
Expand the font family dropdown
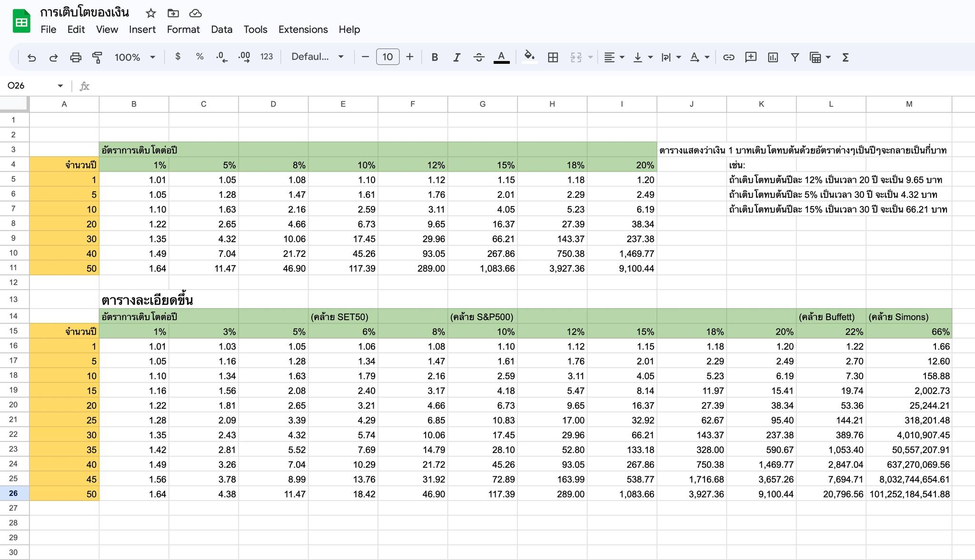pos(318,57)
